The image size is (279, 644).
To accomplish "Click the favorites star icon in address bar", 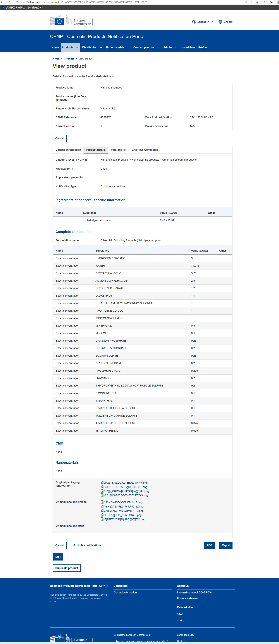I will pyautogui.click(x=257, y=2).
